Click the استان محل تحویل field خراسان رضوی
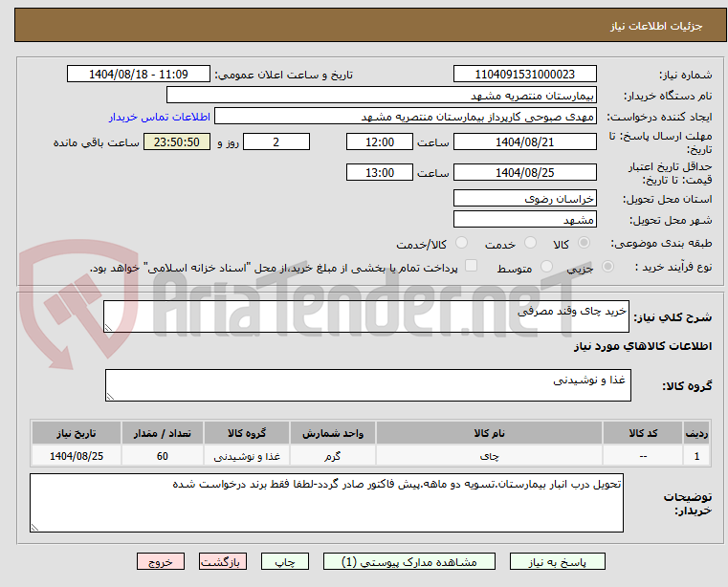The width and height of the screenshot is (728, 587). (524, 198)
